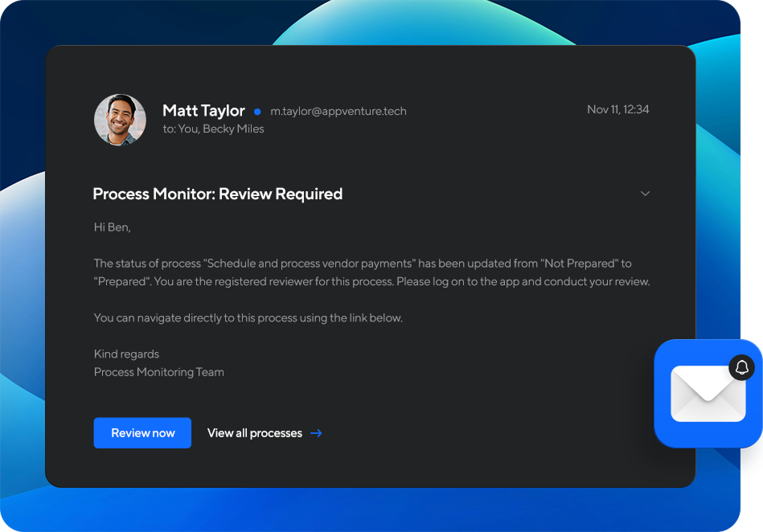Click the word You in recipients line
The image size is (763, 532).
pyautogui.click(x=187, y=129)
